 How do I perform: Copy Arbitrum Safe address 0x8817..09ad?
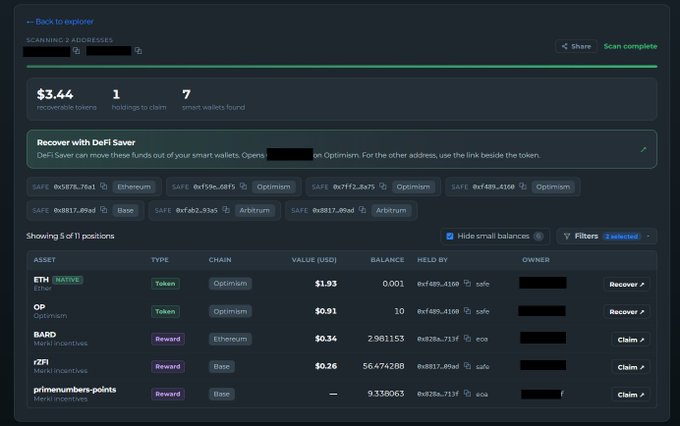[x=363, y=210]
